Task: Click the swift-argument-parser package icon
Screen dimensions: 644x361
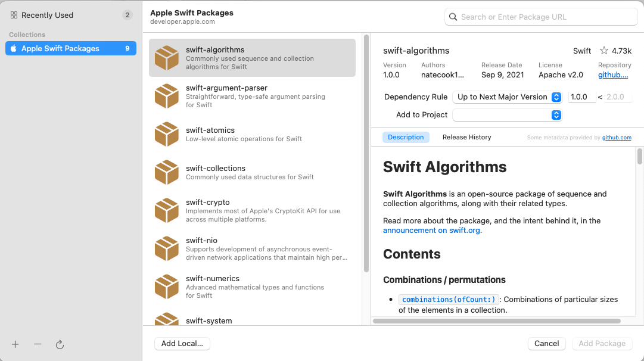Action: pyautogui.click(x=167, y=96)
